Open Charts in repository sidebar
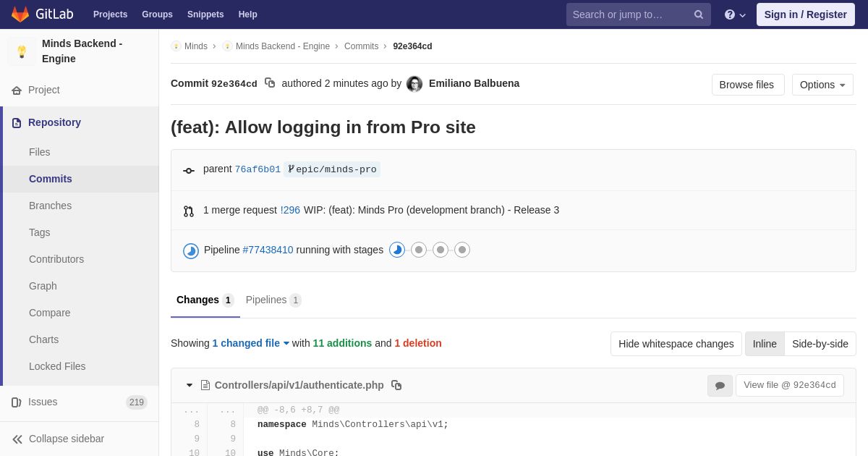Screen dimensions: 868x456 pyautogui.click(x=43, y=339)
